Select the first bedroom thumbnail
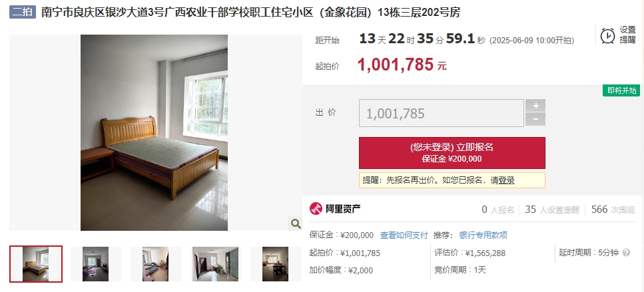 tap(36, 264)
